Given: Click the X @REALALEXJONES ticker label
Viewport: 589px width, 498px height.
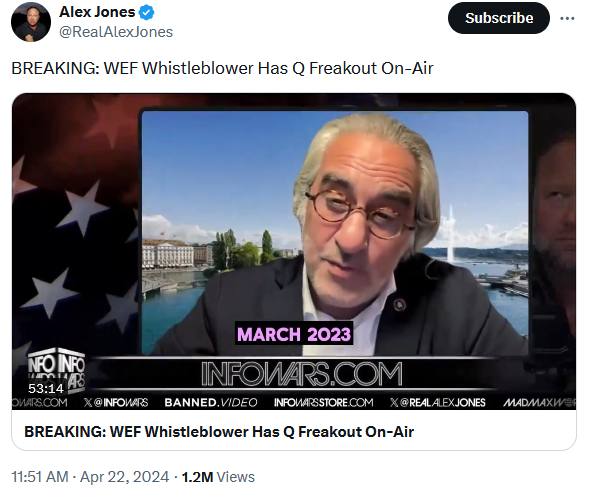Looking at the screenshot, I should pyautogui.click(x=438, y=403).
